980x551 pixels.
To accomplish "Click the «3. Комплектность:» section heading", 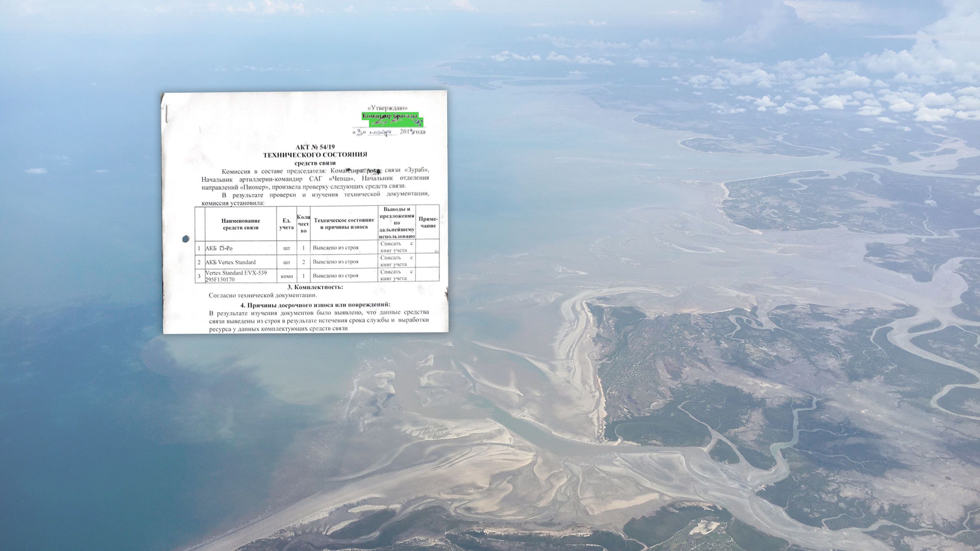I will point(315,287).
